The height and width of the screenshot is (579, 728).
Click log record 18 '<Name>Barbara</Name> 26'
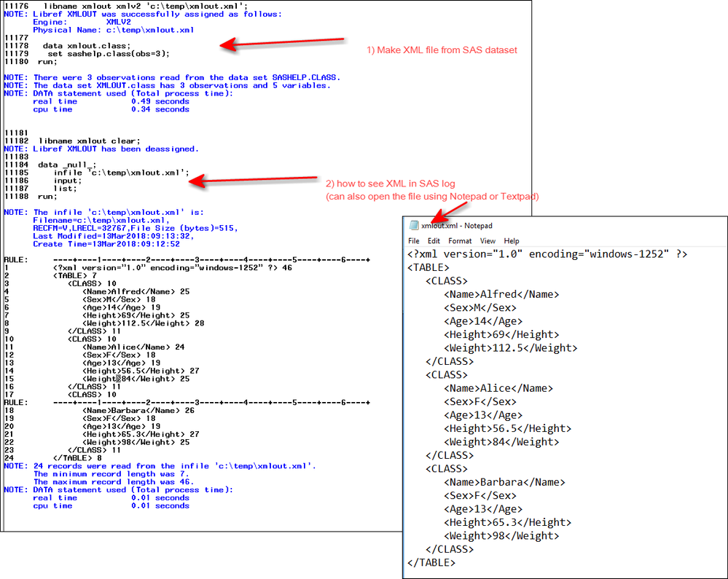click(x=138, y=411)
